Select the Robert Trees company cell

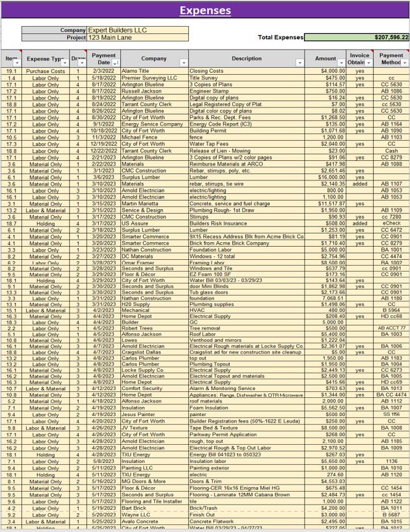pos(155,328)
